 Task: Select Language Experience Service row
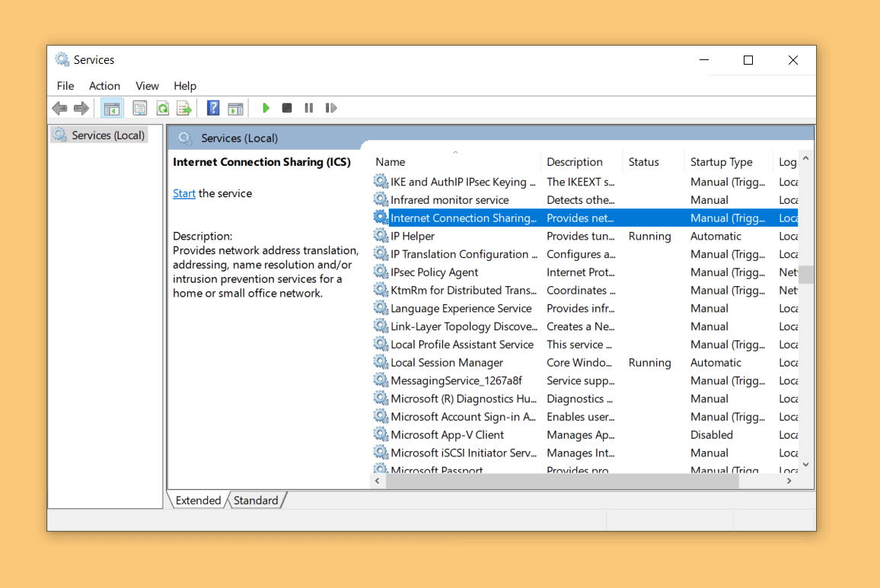(585, 308)
